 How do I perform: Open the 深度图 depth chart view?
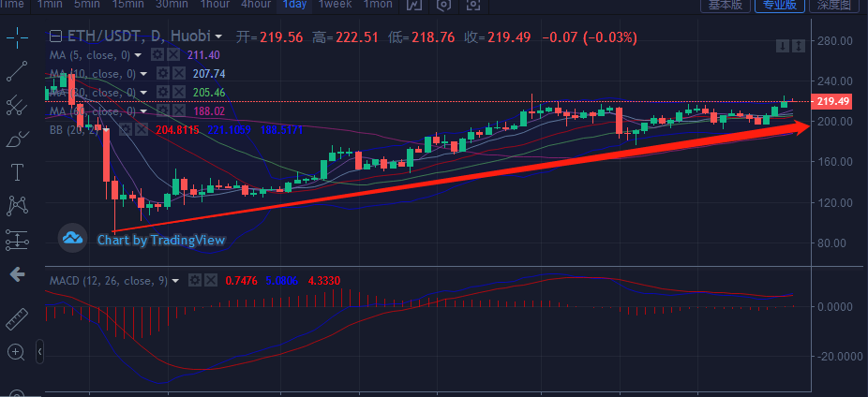coord(833,5)
